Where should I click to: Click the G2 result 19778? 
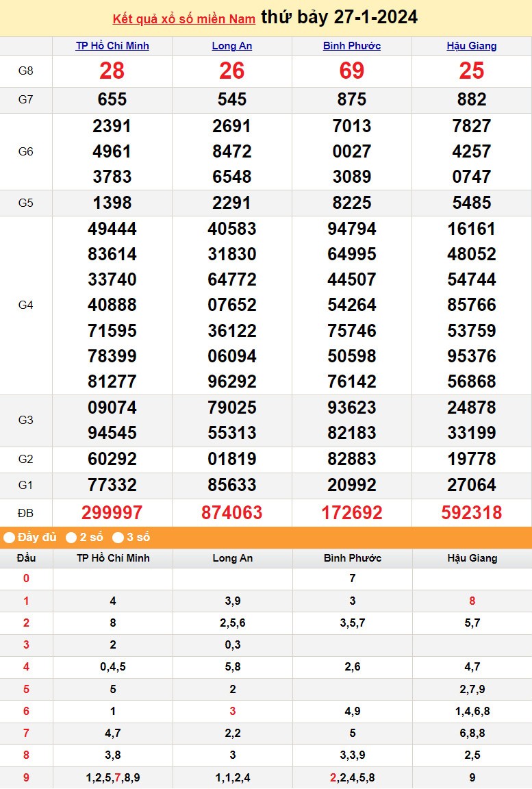coord(472,460)
